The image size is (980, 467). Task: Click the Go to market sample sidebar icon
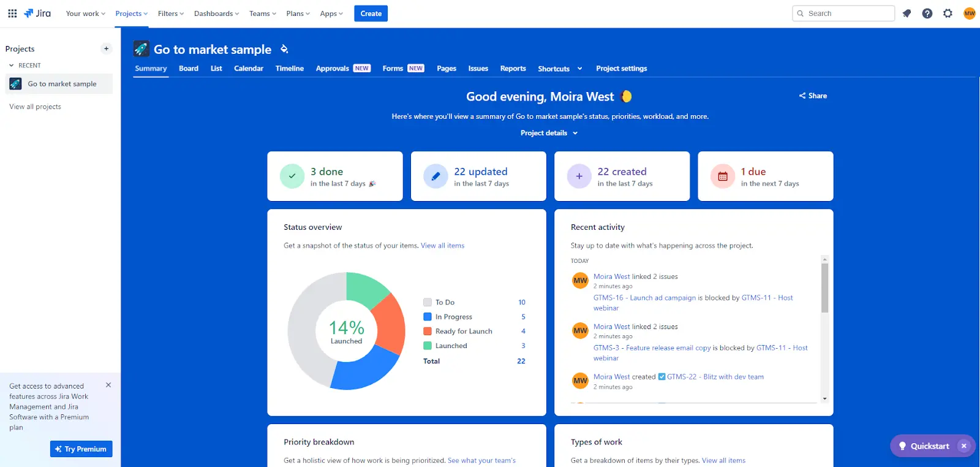click(x=15, y=84)
